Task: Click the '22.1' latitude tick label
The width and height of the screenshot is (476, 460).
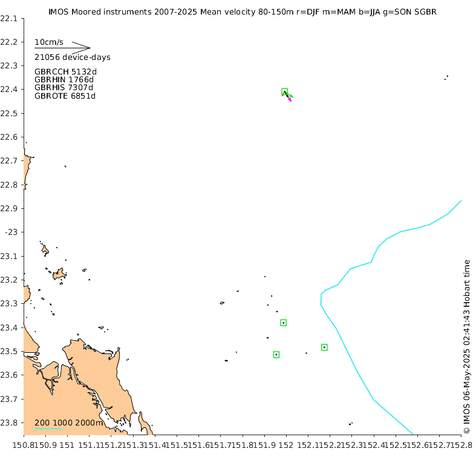Action: pyautogui.click(x=9, y=19)
